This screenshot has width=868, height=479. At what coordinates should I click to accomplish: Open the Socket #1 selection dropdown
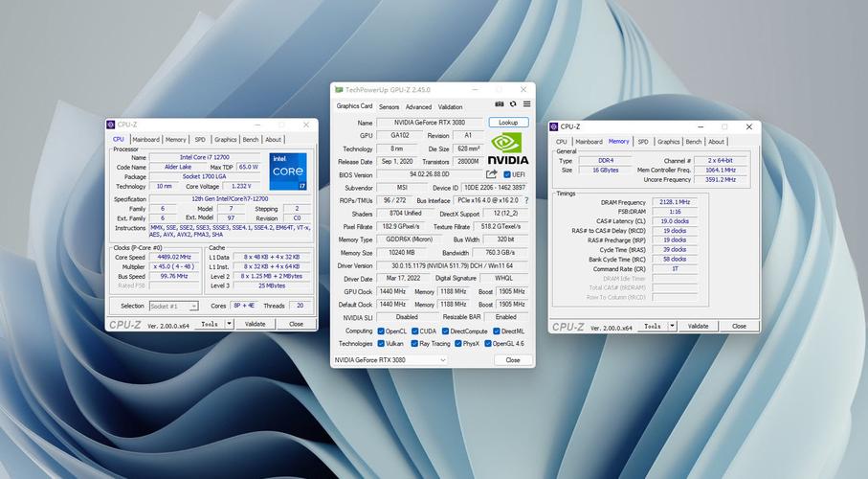[173, 306]
